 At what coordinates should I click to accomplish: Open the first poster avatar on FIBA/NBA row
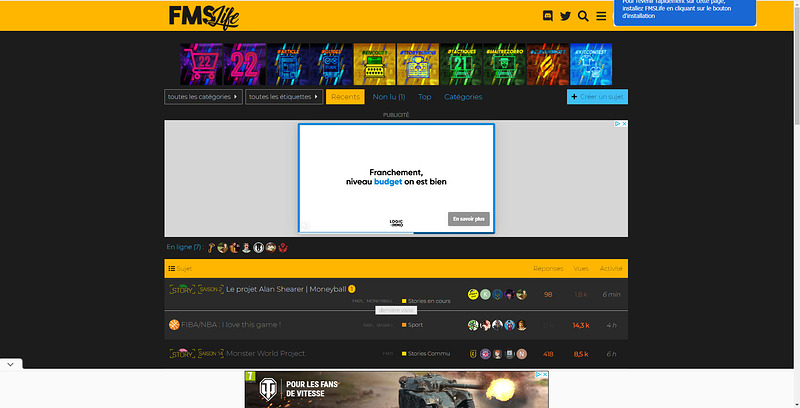[x=473, y=325]
